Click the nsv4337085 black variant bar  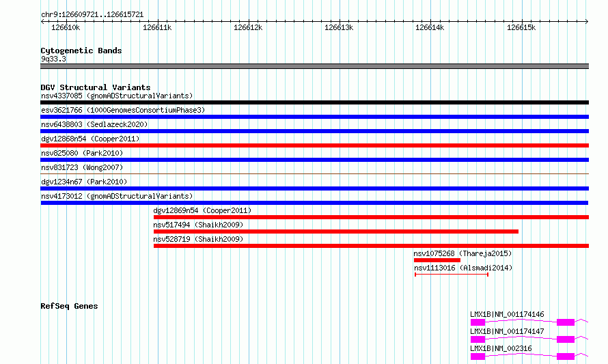(314, 102)
